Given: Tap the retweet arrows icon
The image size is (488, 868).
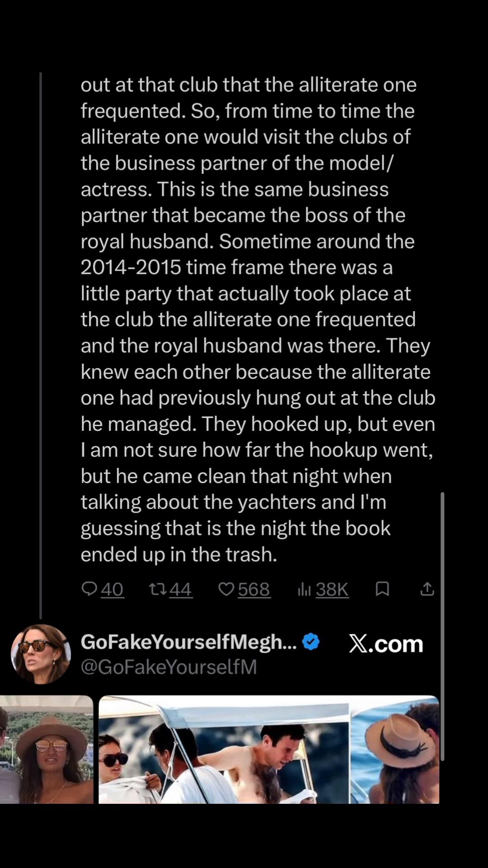Looking at the screenshot, I should click(x=158, y=589).
